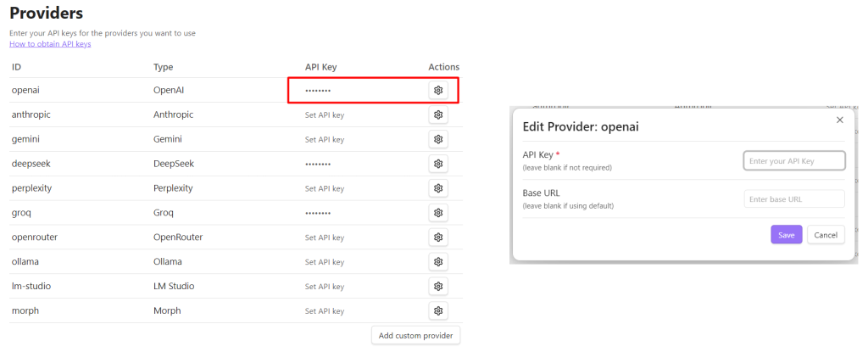
Task: Click the 'Perplexity' type cell
Action: tap(173, 188)
